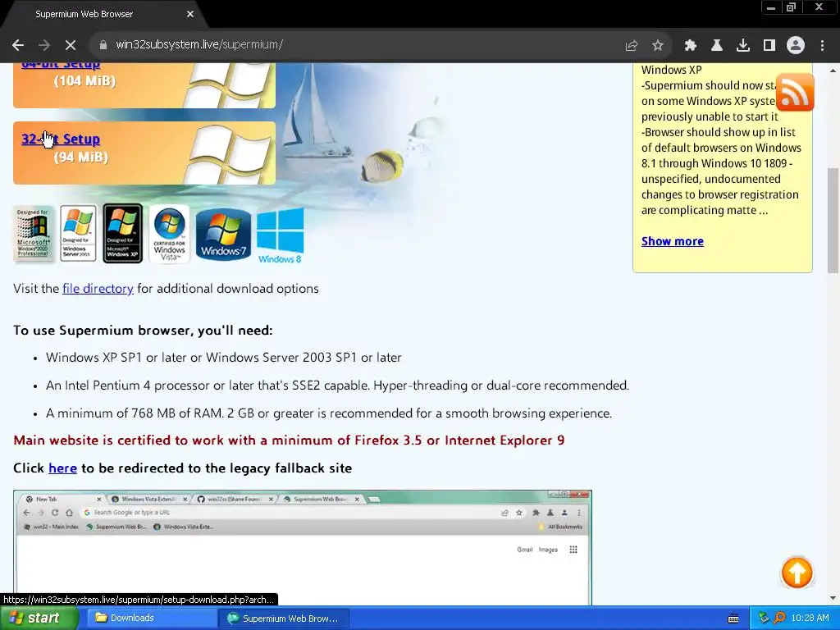Click the scrollbar up arrow
This screenshot has height=630, width=840.
click(833, 71)
